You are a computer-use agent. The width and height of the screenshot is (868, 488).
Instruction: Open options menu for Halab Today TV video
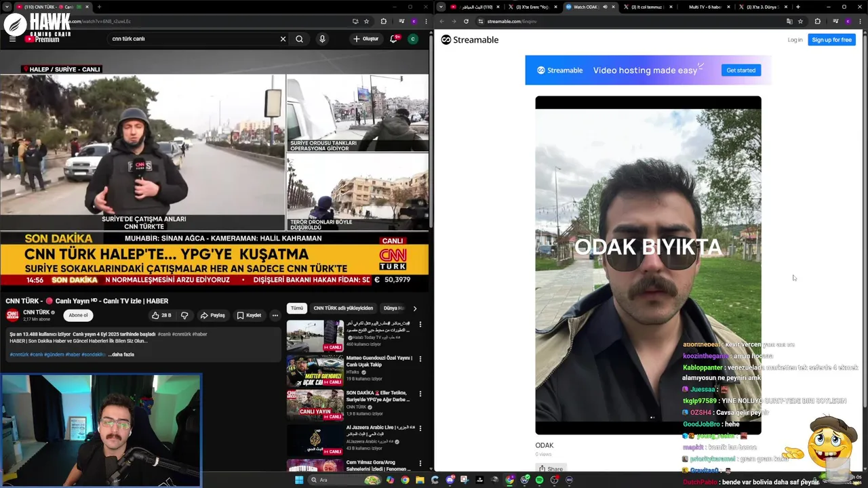tap(420, 325)
